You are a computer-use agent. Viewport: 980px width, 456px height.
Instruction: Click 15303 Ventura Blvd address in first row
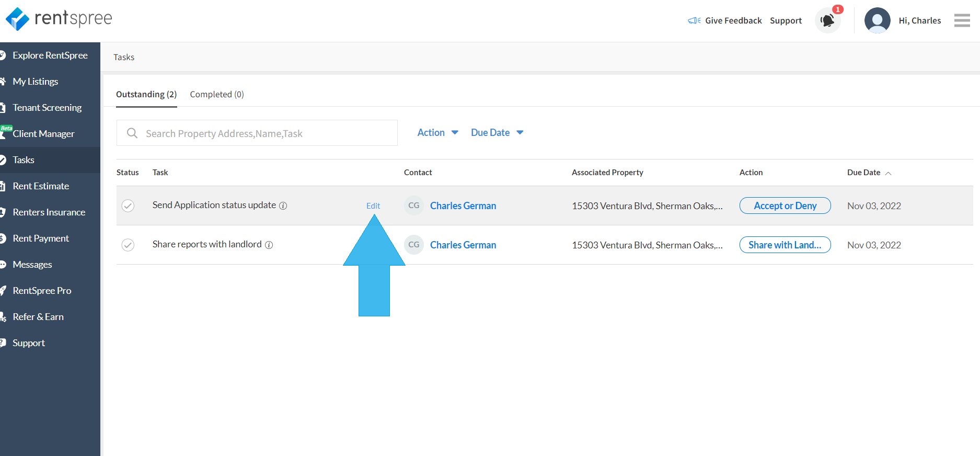[647, 206]
